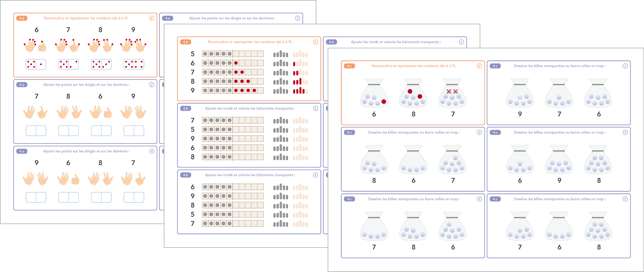Click the circled 3 on the 4.c sheet
The height and width of the screenshot is (272, 644).
[x=625, y=133]
